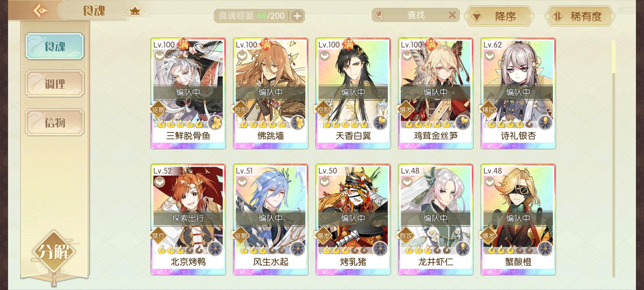This screenshot has height=290, width=644.
Task: Tap the back arrow icon
Action: pos(40,11)
